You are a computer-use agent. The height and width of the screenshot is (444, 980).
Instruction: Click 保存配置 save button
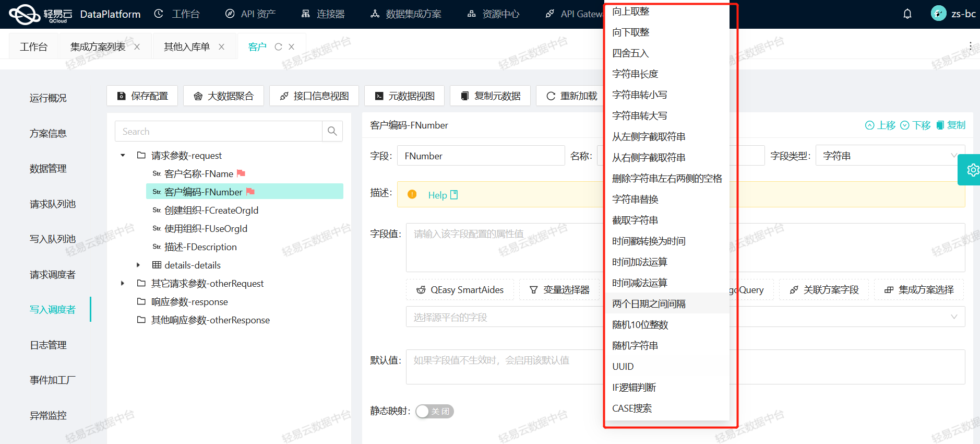[x=142, y=96]
